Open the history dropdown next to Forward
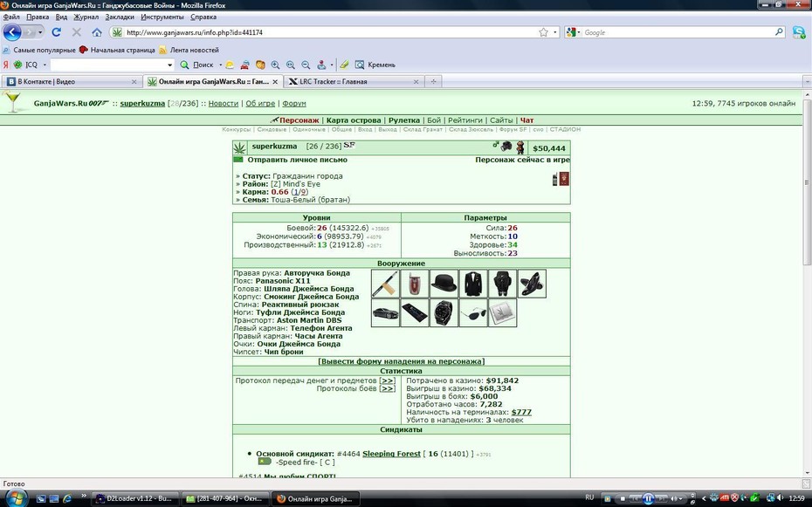Image resolution: width=812 pixels, height=507 pixels. pyautogui.click(x=40, y=32)
